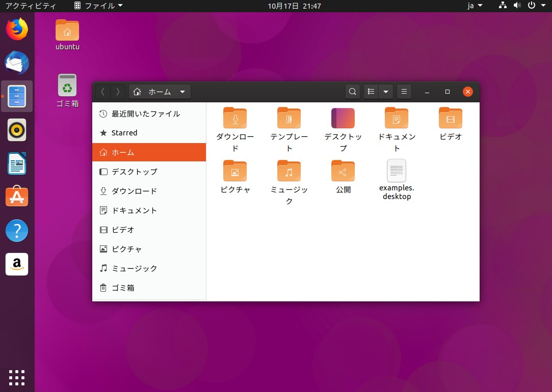The height and width of the screenshot is (392, 552).
Task: Click アクティビティ in the top bar
Action: point(31,6)
